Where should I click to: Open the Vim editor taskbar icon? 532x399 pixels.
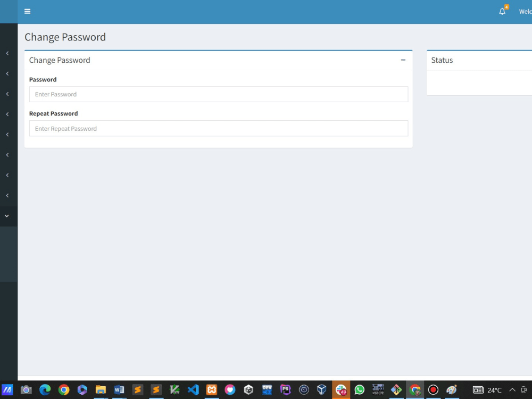point(174,390)
